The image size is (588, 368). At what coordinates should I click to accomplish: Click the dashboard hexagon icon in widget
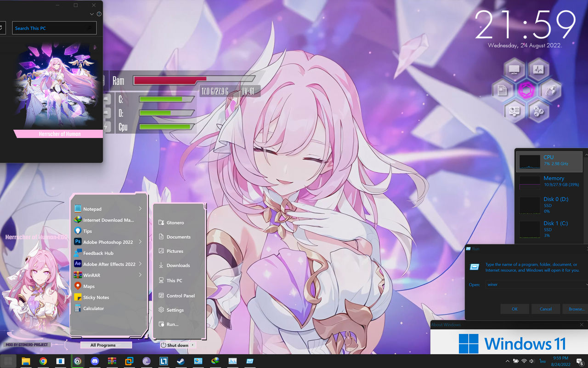point(514,111)
